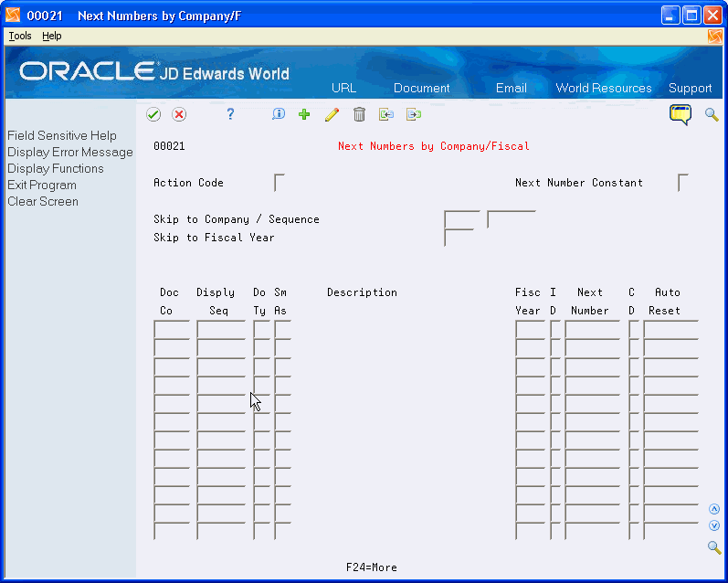This screenshot has width=728, height=583.
Task: Focus the Action Code field
Action: (279, 183)
